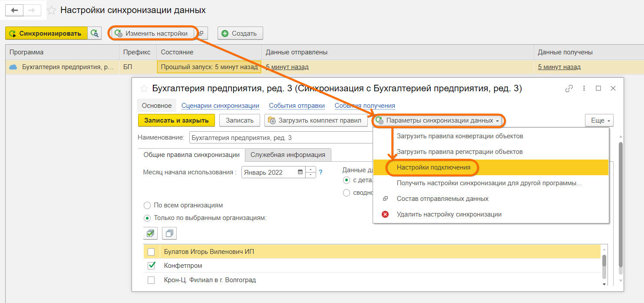Switch to Общие правила синхронизации tab
This screenshot has width=644, height=303.
(x=192, y=155)
